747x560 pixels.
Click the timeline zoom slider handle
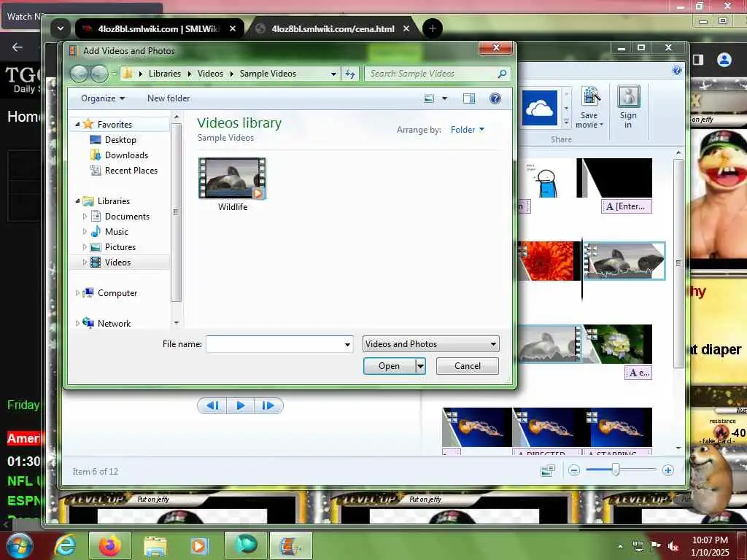click(x=616, y=470)
